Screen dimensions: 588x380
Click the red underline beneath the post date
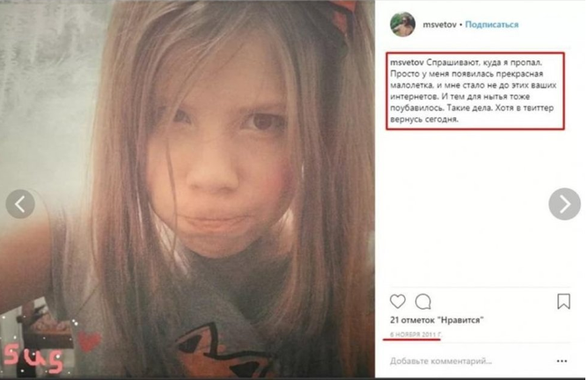point(411,340)
